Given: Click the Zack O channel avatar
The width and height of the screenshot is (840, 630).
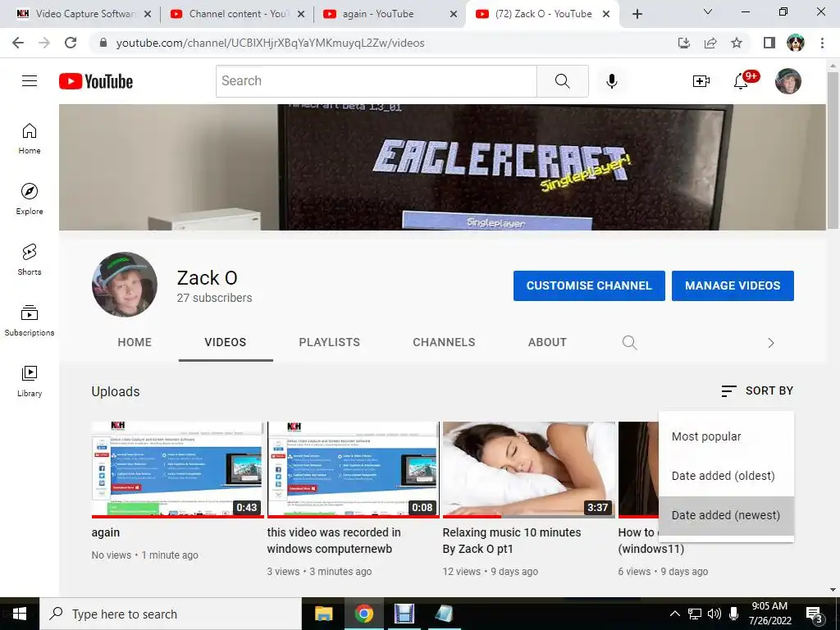Looking at the screenshot, I should pos(125,285).
